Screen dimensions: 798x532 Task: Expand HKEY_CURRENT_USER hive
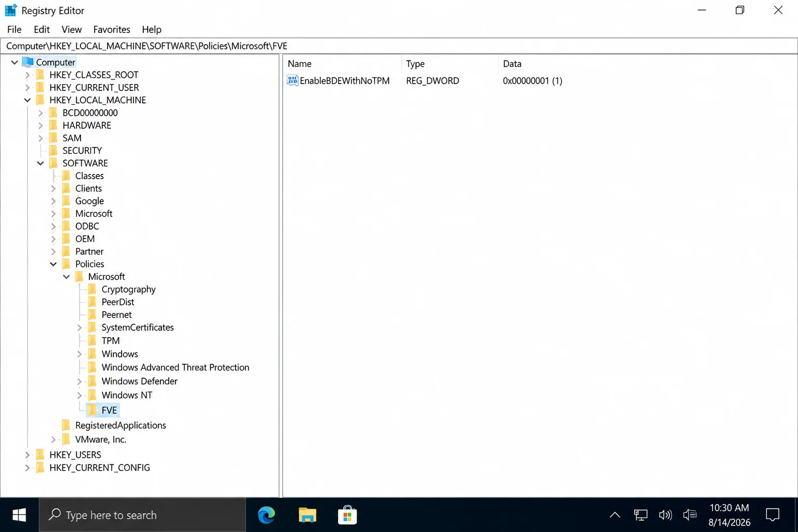point(28,87)
